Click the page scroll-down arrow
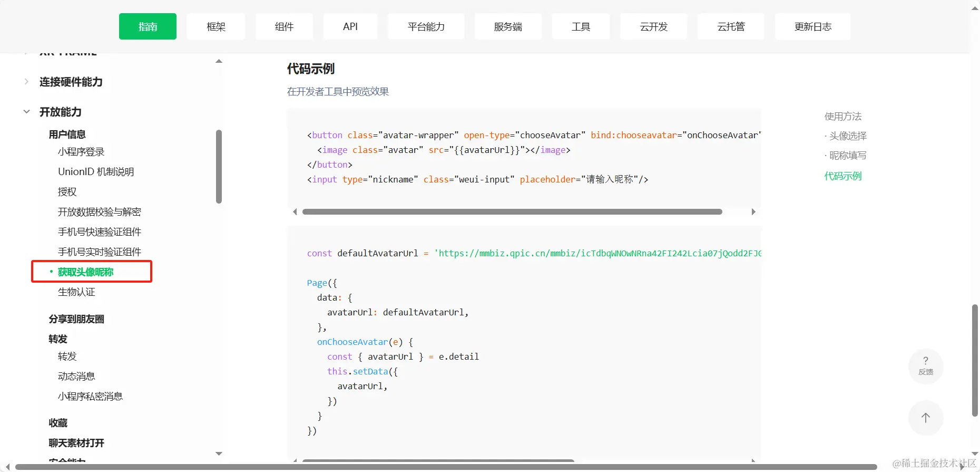The height and width of the screenshot is (472, 980). [x=975, y=454]
